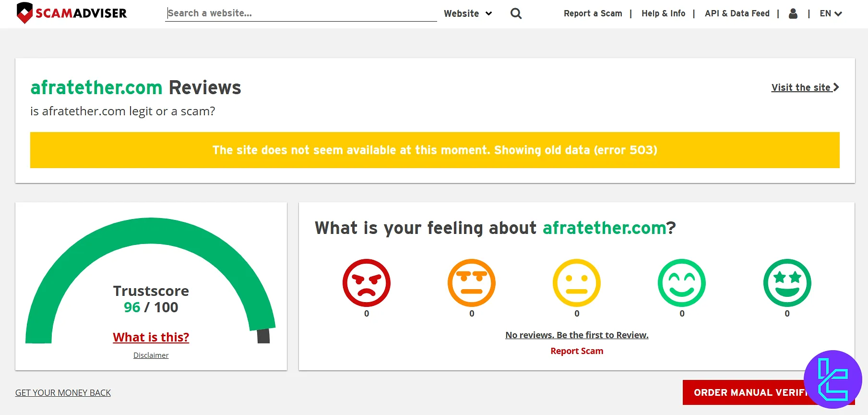
Task: Click the red Report Scam link
Action: pyautogui.click(x=577, y=351)
